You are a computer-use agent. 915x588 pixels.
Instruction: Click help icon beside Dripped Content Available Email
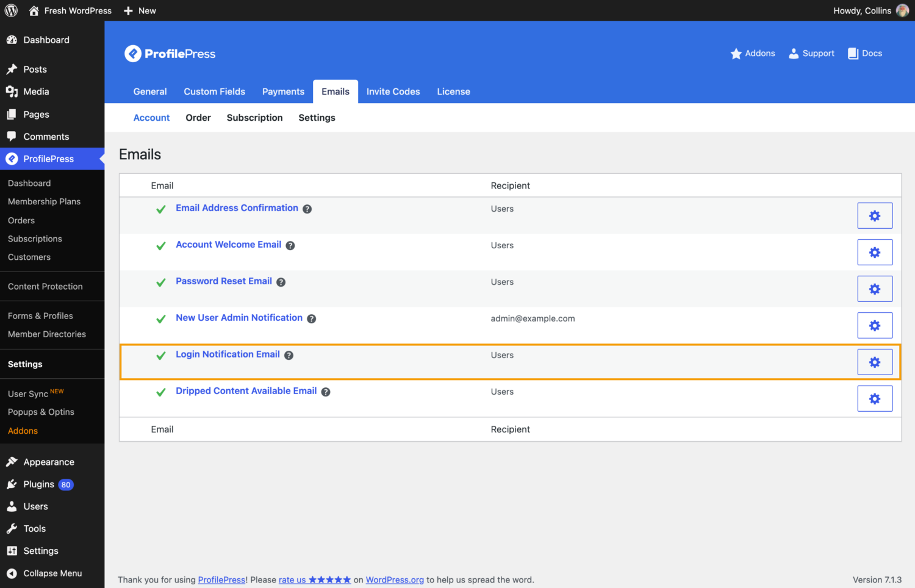(326, 392)
